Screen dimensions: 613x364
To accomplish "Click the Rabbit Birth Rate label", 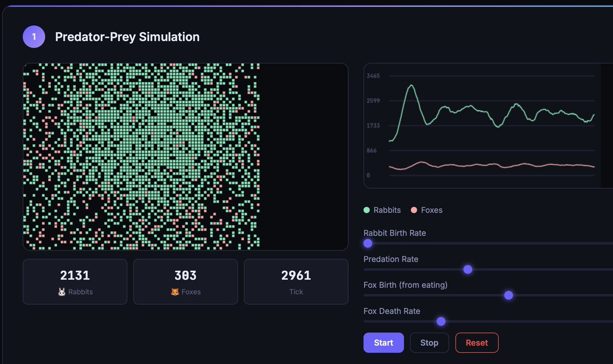I will coord(395,233).
